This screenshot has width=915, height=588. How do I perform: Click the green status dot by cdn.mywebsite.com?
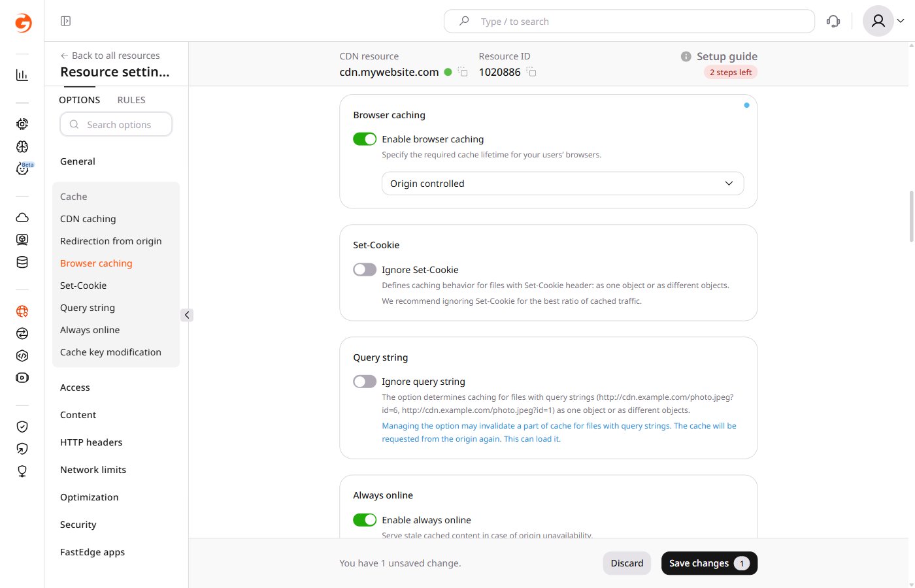[x=448, y=72]
